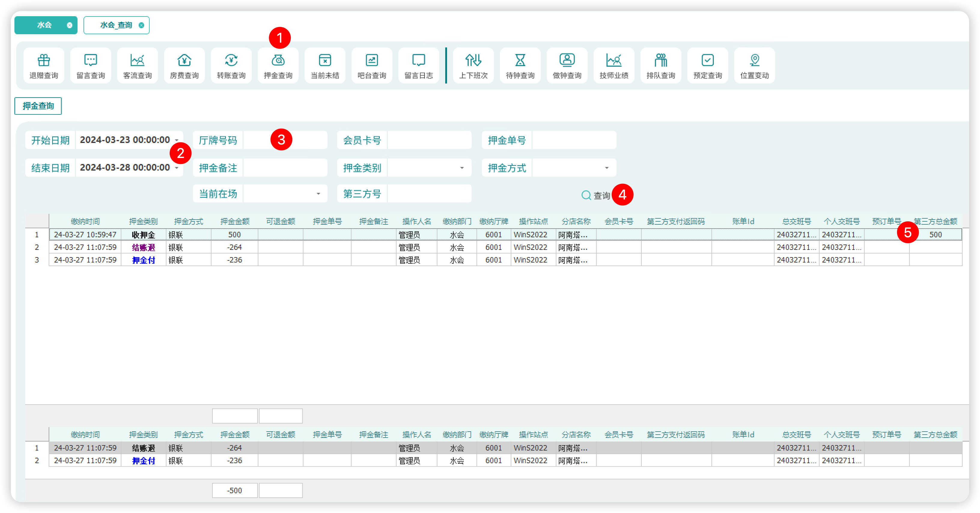Click the 500 cell under 押金金额

[x=234, y=235]
